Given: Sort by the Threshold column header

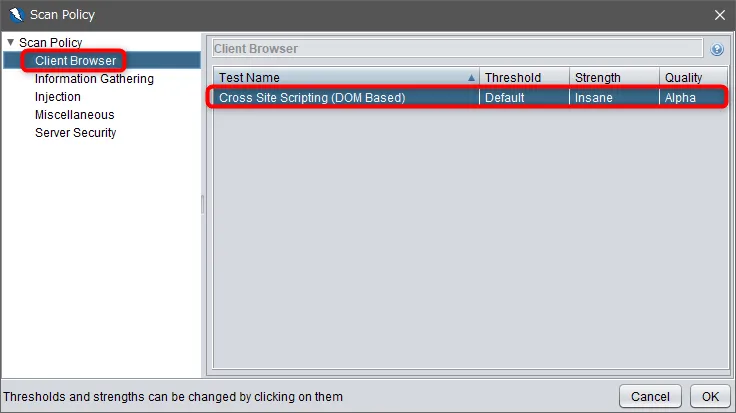Looking at the screenshot, I should [524, 77].
